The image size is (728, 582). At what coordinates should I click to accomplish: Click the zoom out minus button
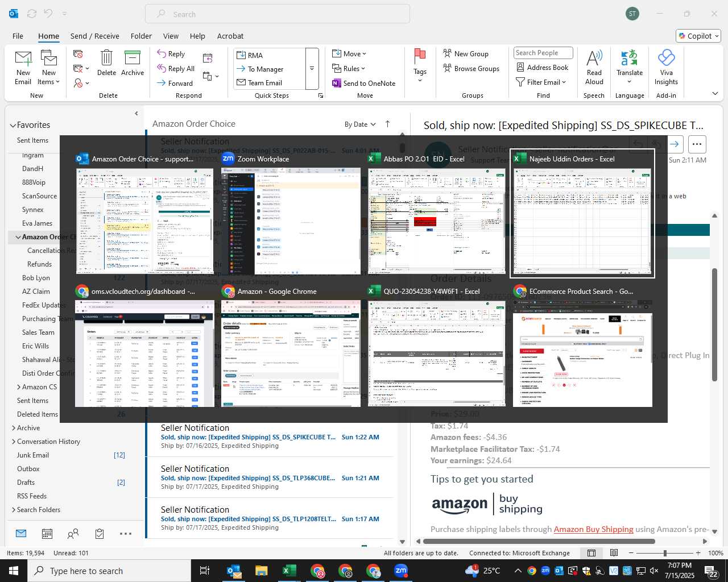point(631,553)
